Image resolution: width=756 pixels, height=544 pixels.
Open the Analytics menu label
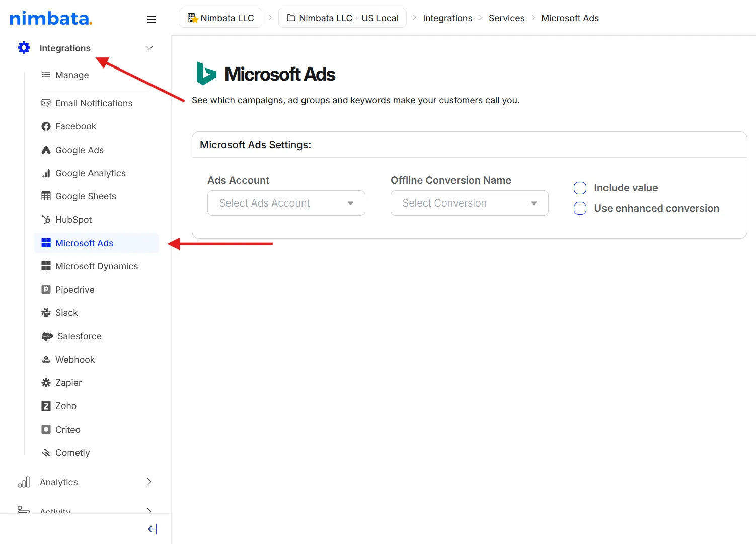tap(59, 482)
